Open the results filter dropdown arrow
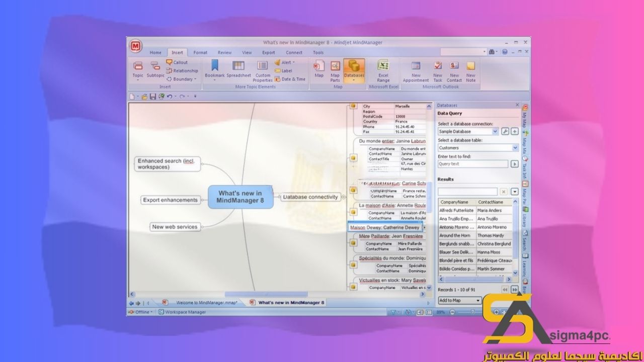 [515, 192]
